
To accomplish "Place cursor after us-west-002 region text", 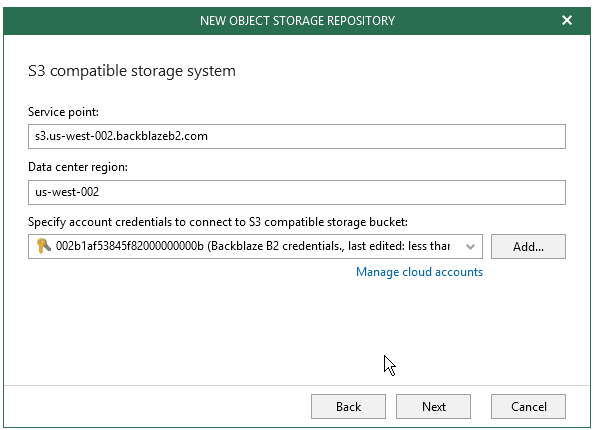I will [100, 192].
